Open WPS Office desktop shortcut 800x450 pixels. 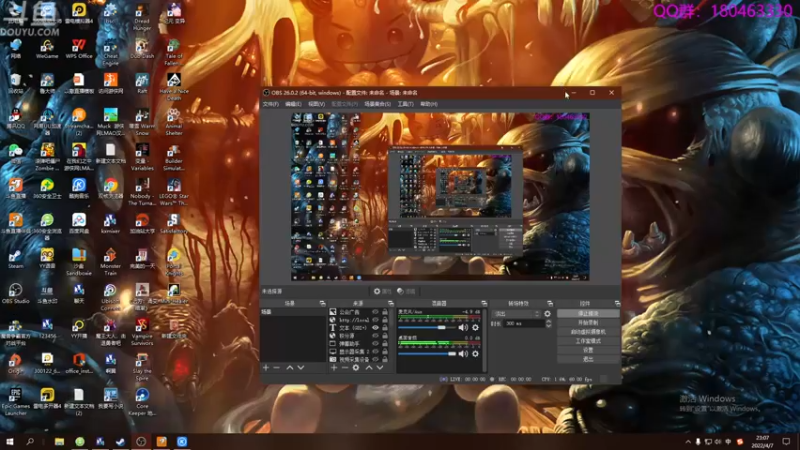coord(79,49)
